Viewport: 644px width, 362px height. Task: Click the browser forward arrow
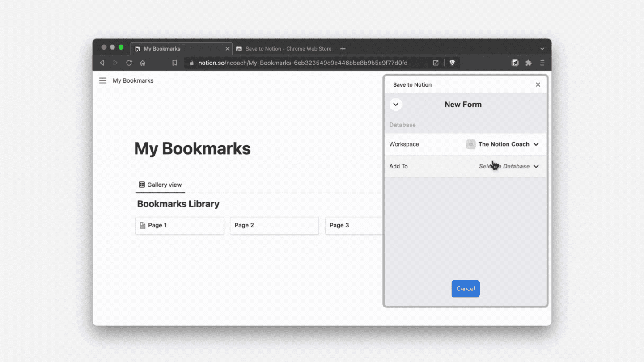(x=115, y=63)
